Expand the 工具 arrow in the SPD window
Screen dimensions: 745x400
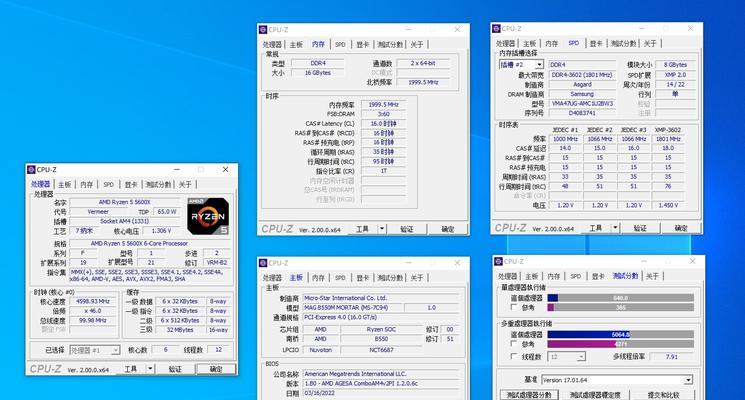coord(615,228)
